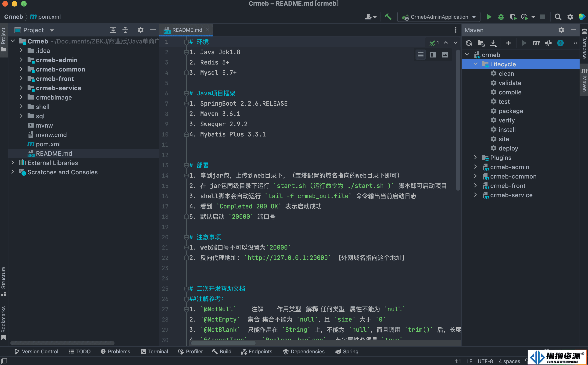Close the README.md tab

coord(207,30)
